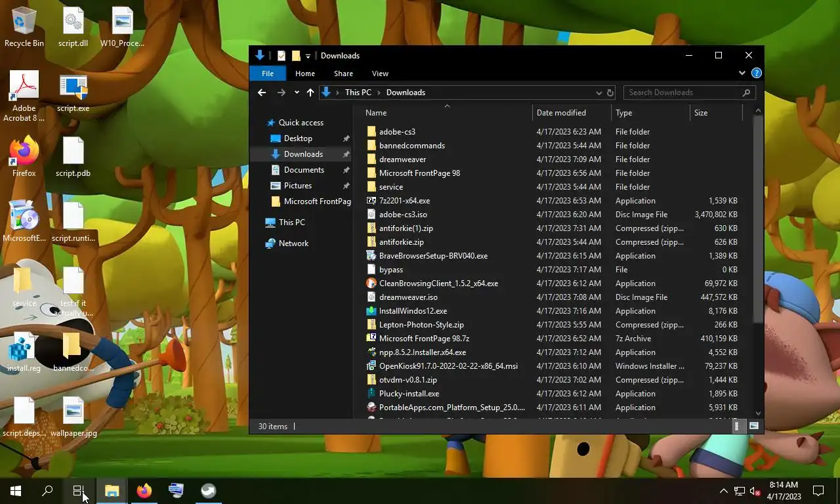Click Downloads in address bar breadcrumb
The width and height of the screenshot is (840, 504).
[406, 93]
